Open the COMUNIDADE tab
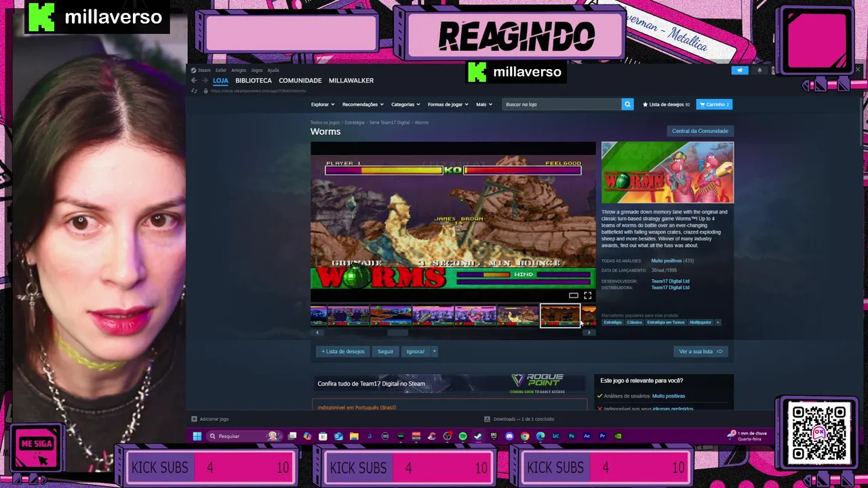The width and height of the screenshot is (868, 488). click(x=300, y=80)
